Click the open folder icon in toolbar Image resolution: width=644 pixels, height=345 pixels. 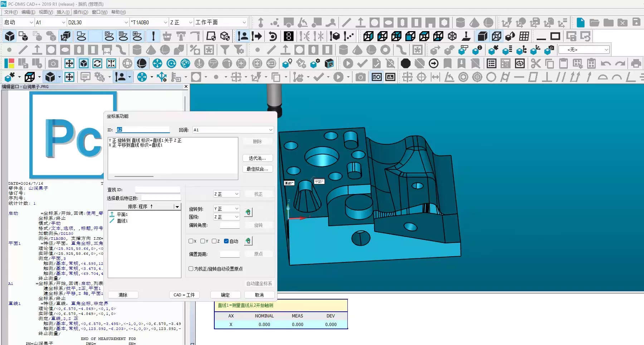tap(595, 23)
